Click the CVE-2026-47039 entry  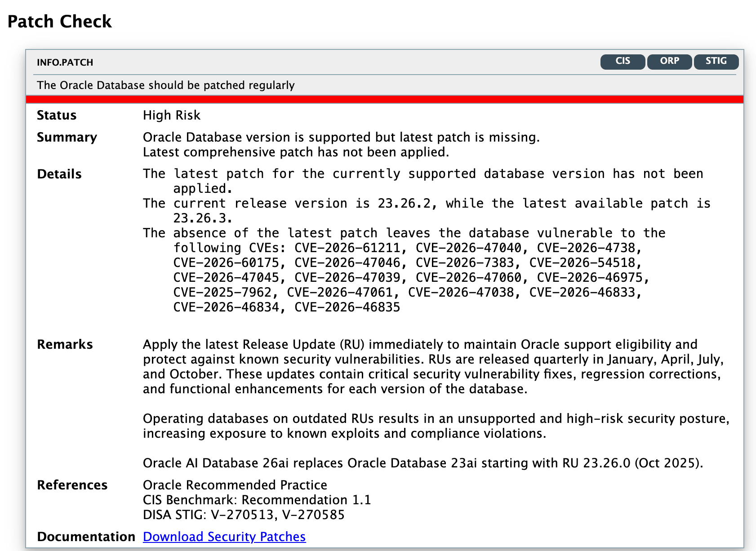[347, 278]
